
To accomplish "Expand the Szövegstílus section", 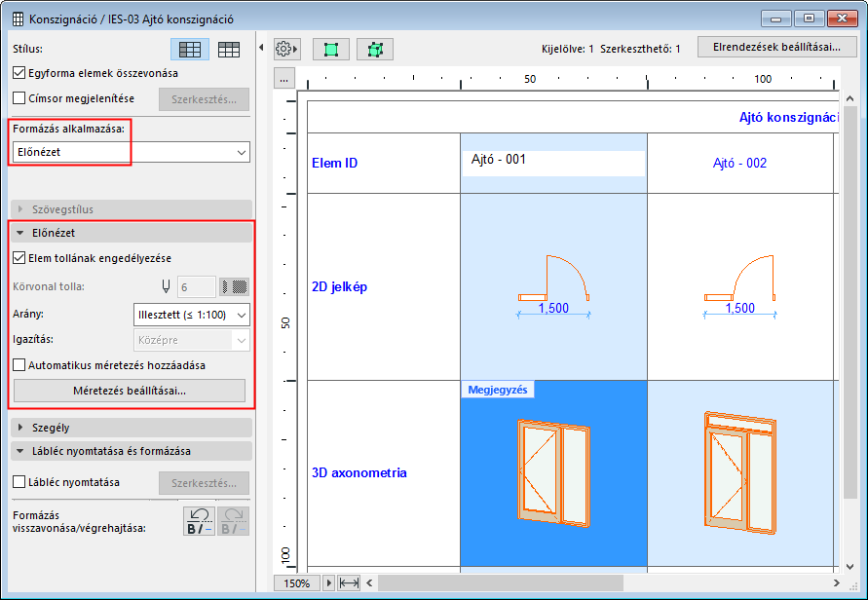I will click(132, 209).
